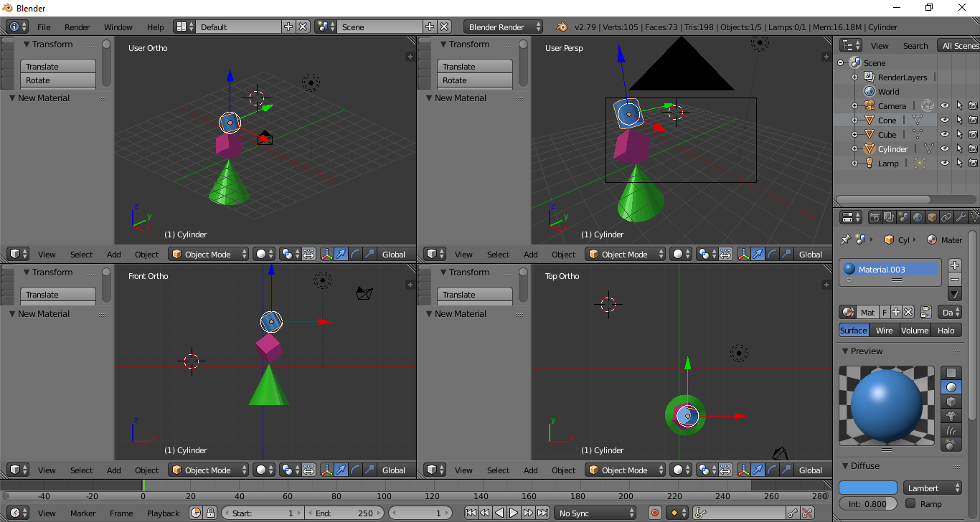Click the Translate button in the Transform panel
980x522 pixels.
(x=57, y=65)
